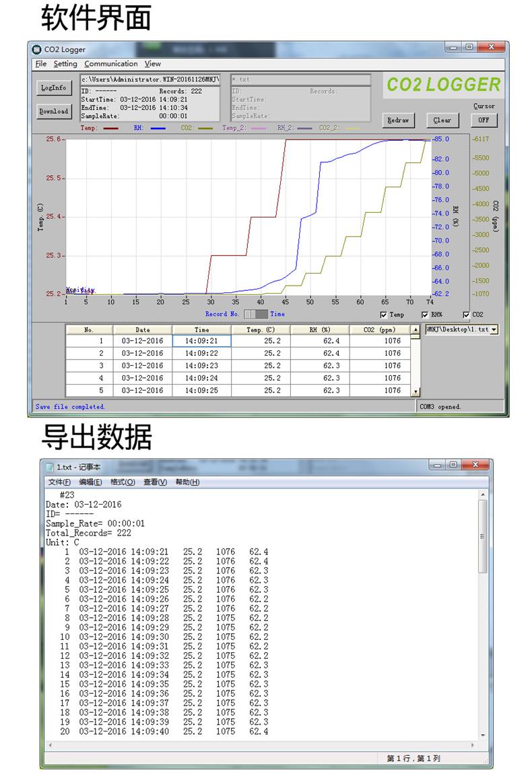Click Notepad horizontal scrollbar left arrow
Screen dimensions: 532x774
pyautogui.click(x=50, y=745)
